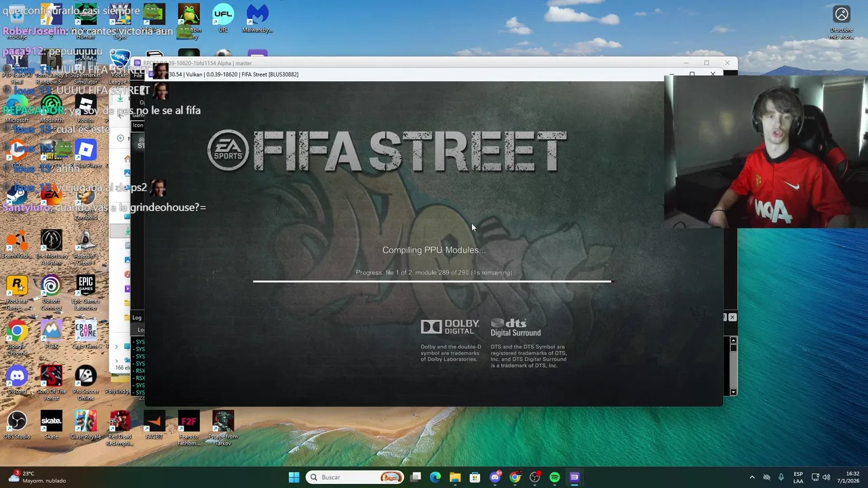Launch Sons Of The Forest shortcut
868x488 pixels.
click(51, 382)
